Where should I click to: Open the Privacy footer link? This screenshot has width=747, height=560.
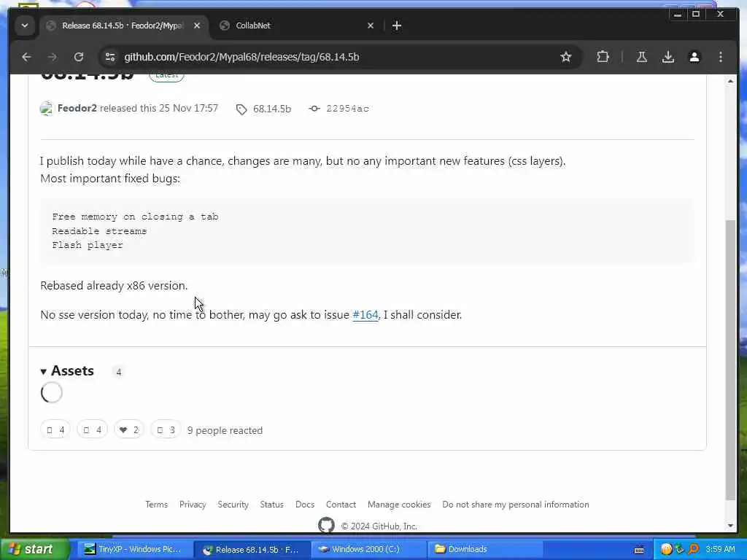(x=193, y=505)
